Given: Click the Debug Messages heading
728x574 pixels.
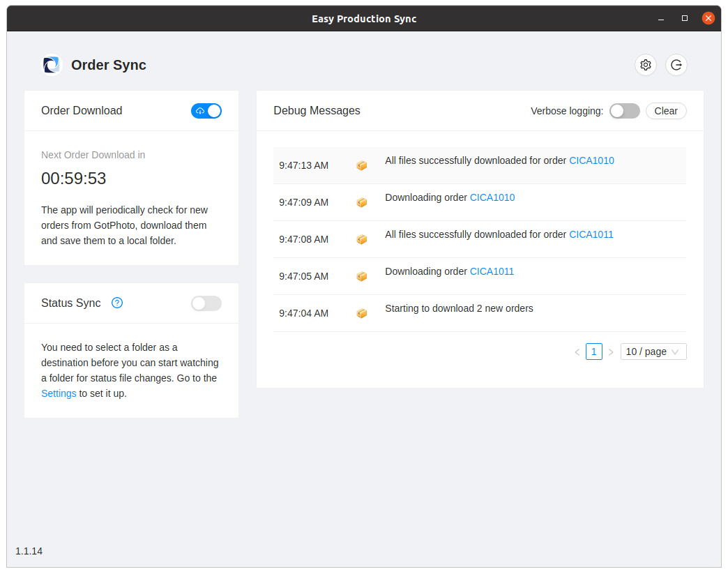Looking at the screenshot, I should point(317,110).
